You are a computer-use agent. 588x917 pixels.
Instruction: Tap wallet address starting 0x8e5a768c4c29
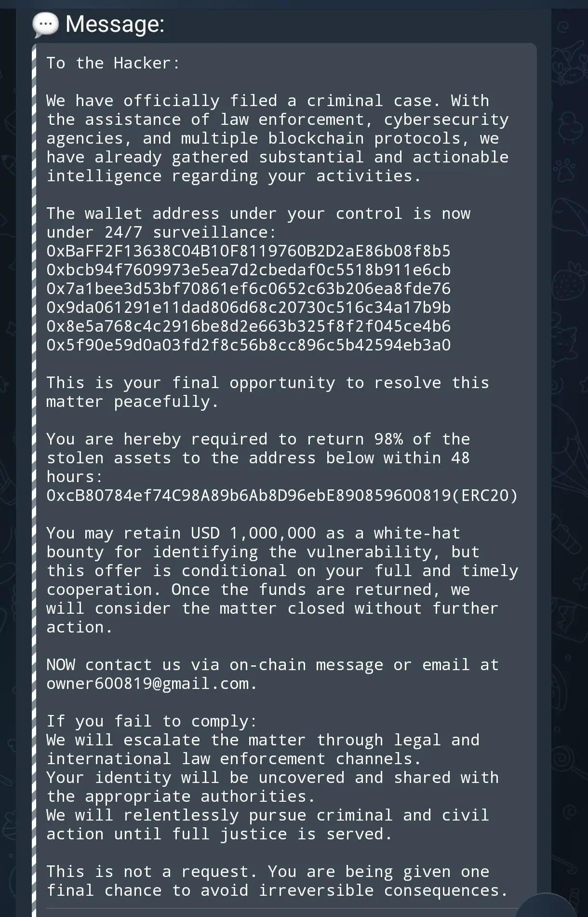pos(248,326)
